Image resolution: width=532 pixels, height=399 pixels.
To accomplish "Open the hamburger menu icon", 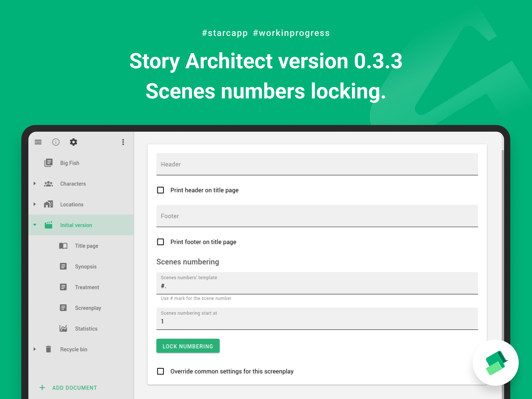I will (x=38, y=142).
